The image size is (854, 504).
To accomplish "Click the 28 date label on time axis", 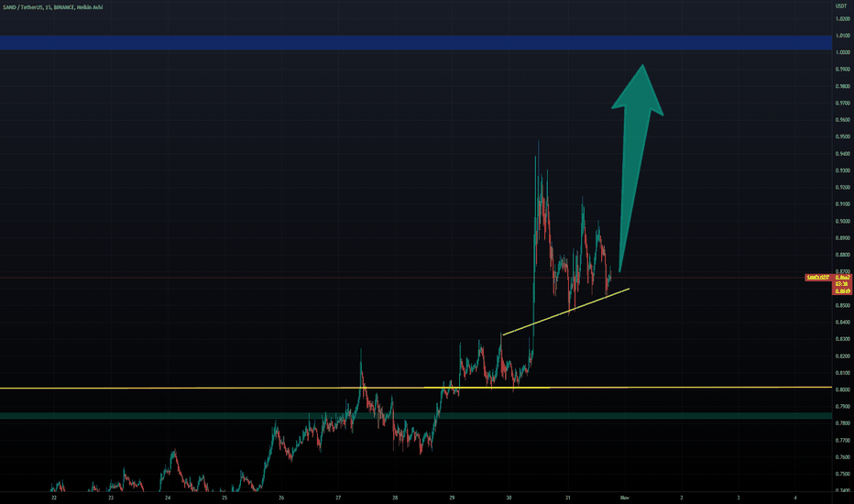I will [395, 498].
